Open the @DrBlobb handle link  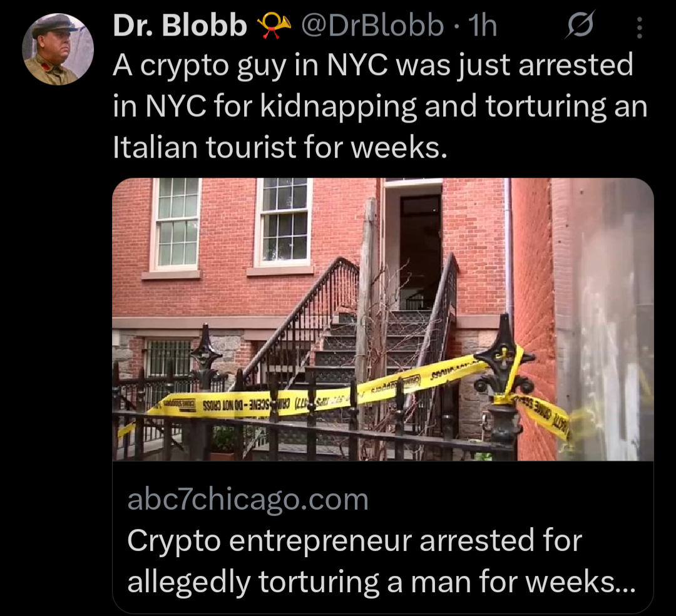372,26
